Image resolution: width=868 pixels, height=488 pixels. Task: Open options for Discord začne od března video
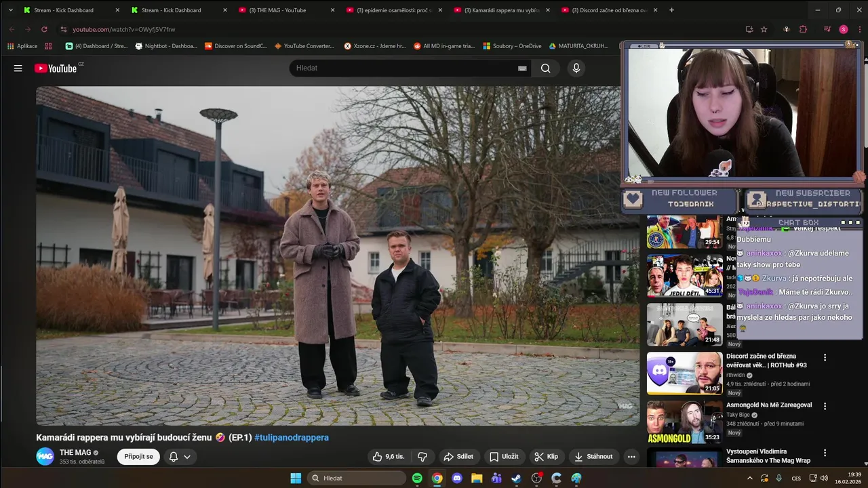tap(825, 357)
